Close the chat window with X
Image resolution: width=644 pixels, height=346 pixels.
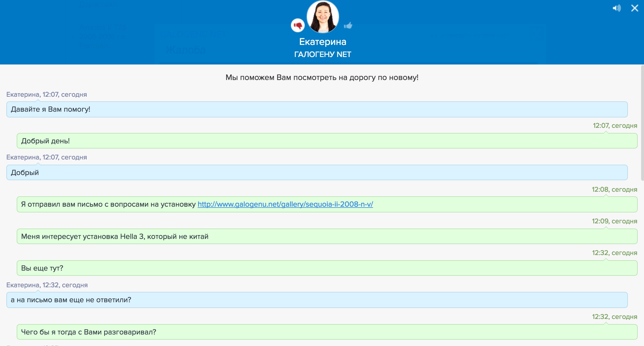click(634, 8)
